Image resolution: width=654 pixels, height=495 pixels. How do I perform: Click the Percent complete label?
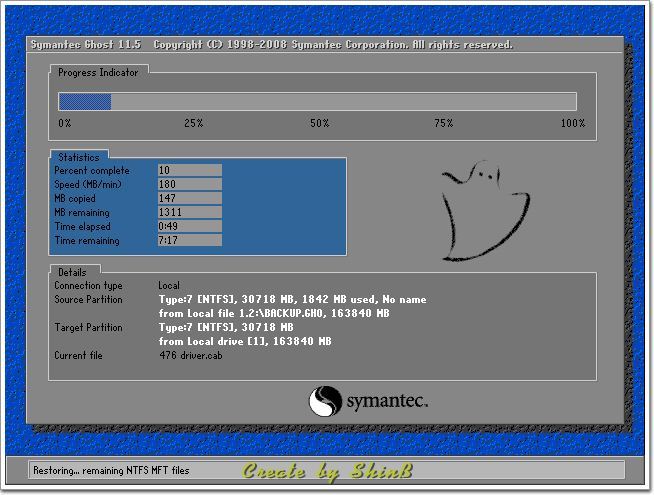point(92,171)
